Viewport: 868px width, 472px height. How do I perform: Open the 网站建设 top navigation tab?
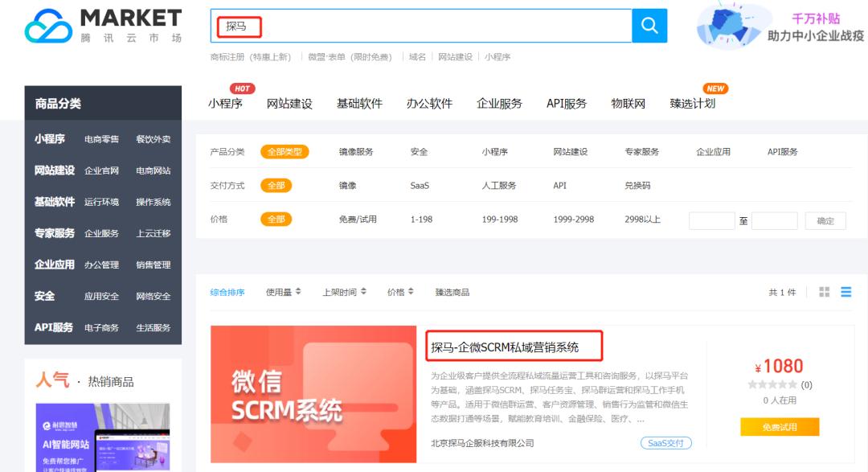[x=289, y=104]
